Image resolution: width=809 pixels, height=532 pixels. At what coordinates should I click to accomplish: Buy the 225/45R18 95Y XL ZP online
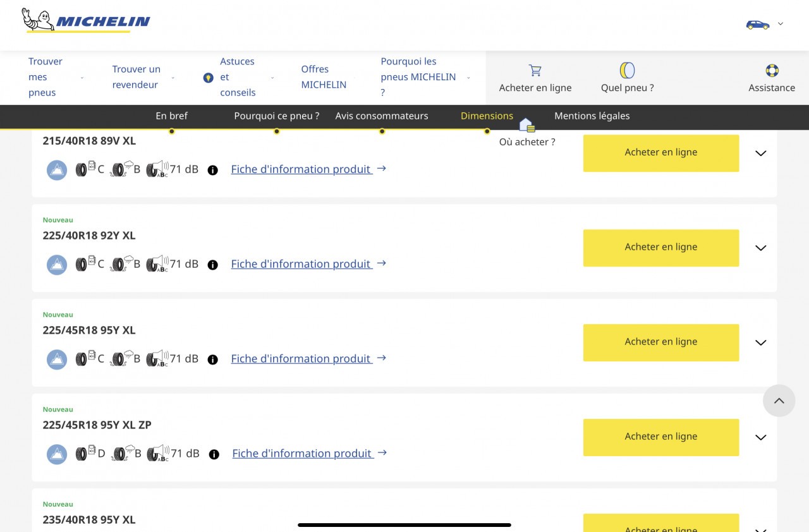661,437
